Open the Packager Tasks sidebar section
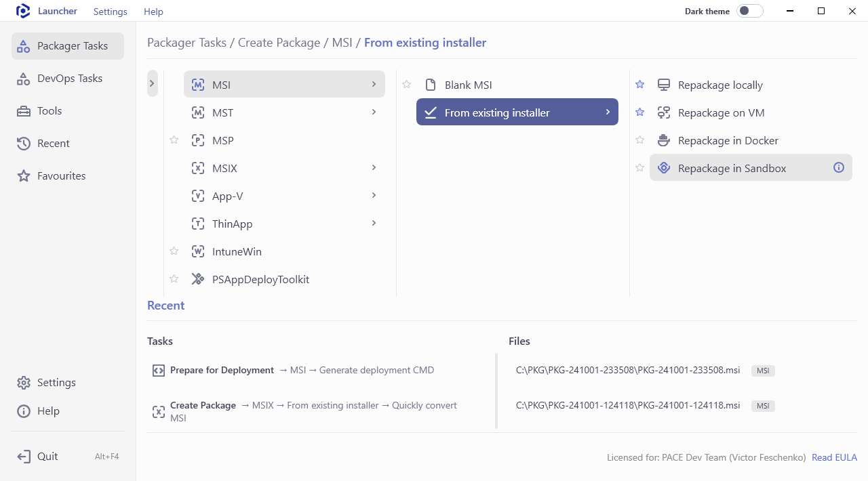 [68, 46]
